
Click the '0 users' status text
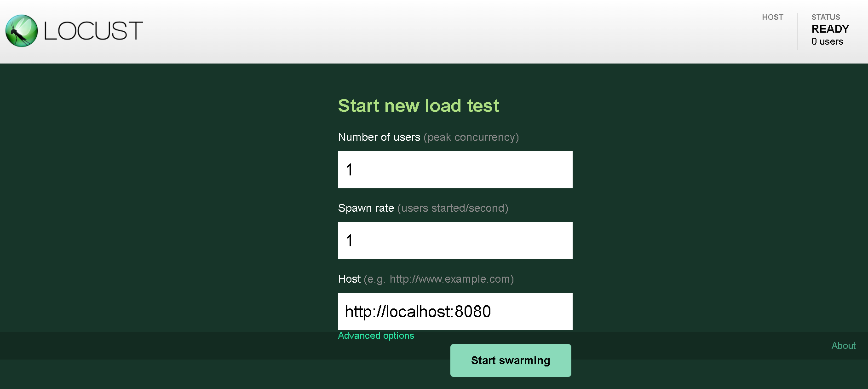827,41
